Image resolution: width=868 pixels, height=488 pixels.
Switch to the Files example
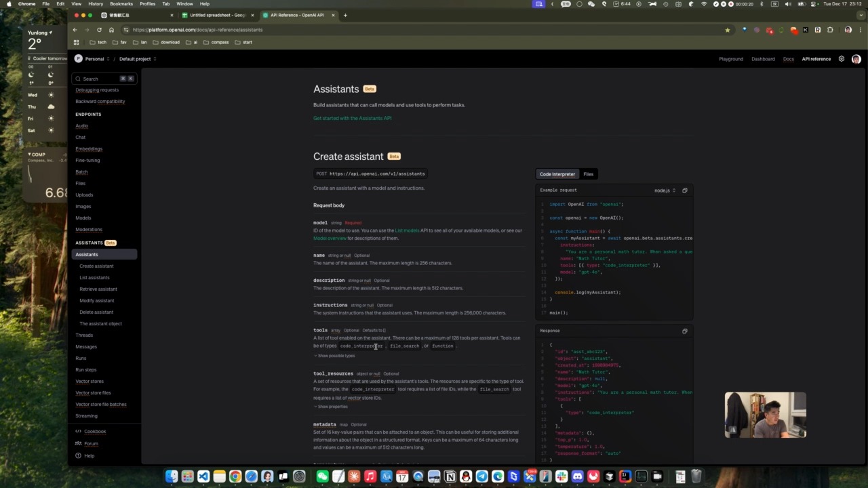click(589, 174)
